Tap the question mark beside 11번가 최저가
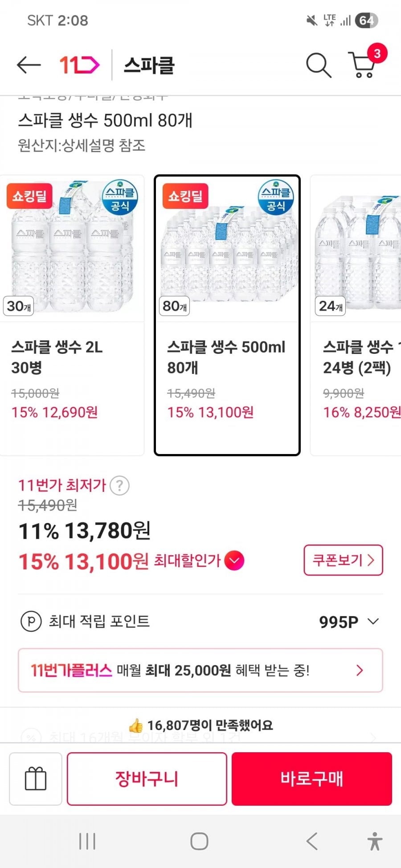The image size is (401, 868). pyautogui.click(x=119, y=486)
